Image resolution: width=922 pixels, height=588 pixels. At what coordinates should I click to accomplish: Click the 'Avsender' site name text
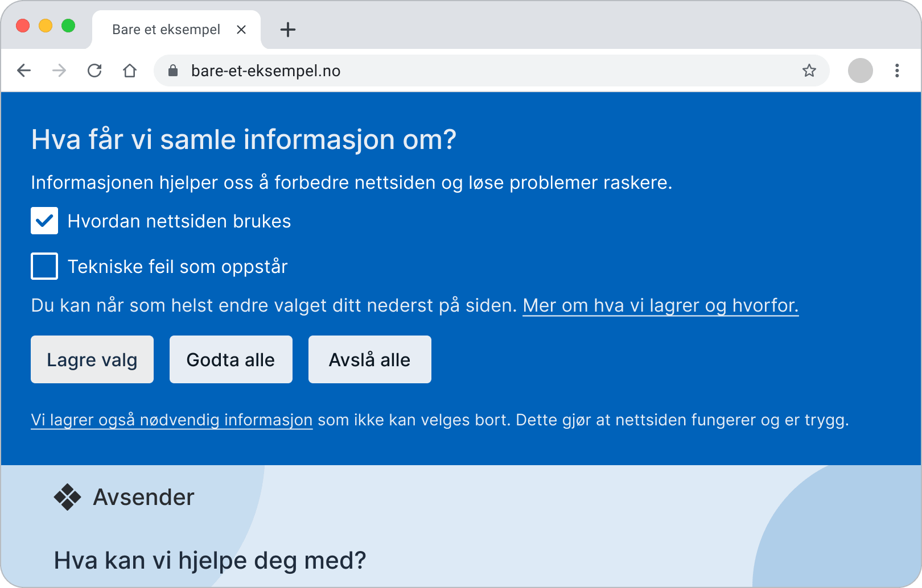(143, 497)
